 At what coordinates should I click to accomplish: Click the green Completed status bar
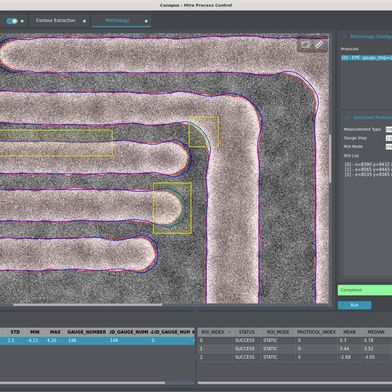click(x=365, y=290)
